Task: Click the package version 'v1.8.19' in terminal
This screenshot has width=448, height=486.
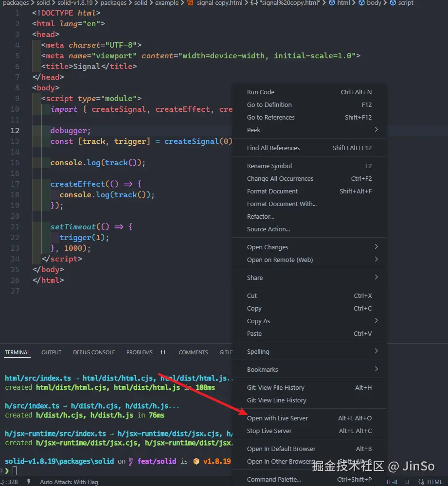Action: pyautogui.click(x=217, y=462)
